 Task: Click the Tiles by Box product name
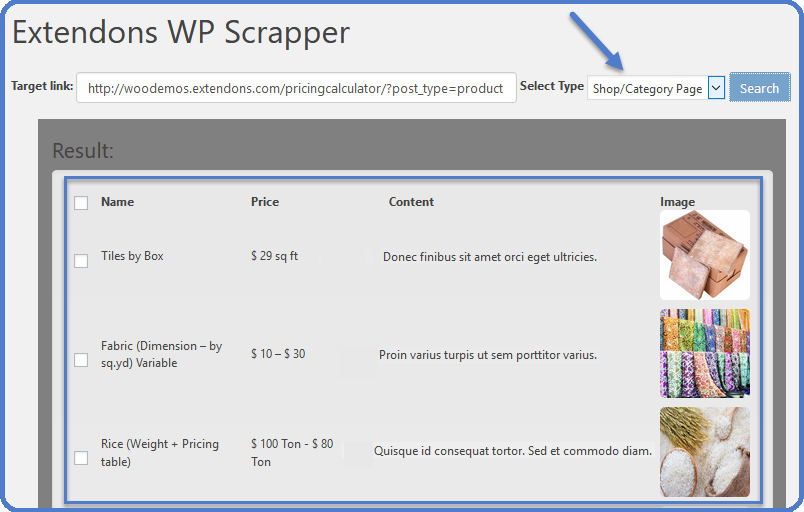coord(132,256)
